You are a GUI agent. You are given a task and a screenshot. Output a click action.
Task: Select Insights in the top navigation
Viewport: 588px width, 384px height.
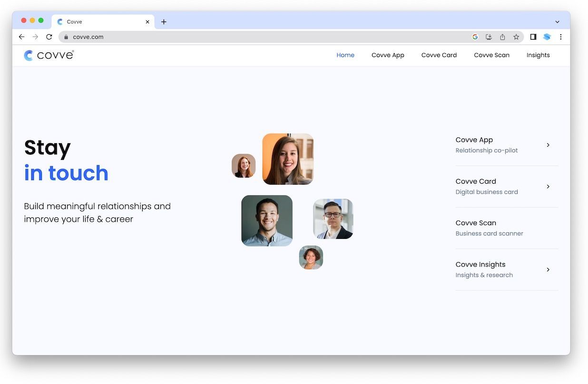538,55
